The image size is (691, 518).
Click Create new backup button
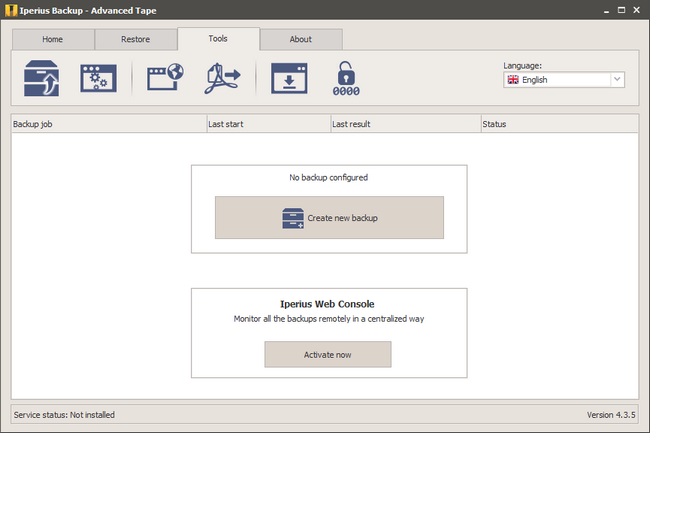tap(329, 218)
